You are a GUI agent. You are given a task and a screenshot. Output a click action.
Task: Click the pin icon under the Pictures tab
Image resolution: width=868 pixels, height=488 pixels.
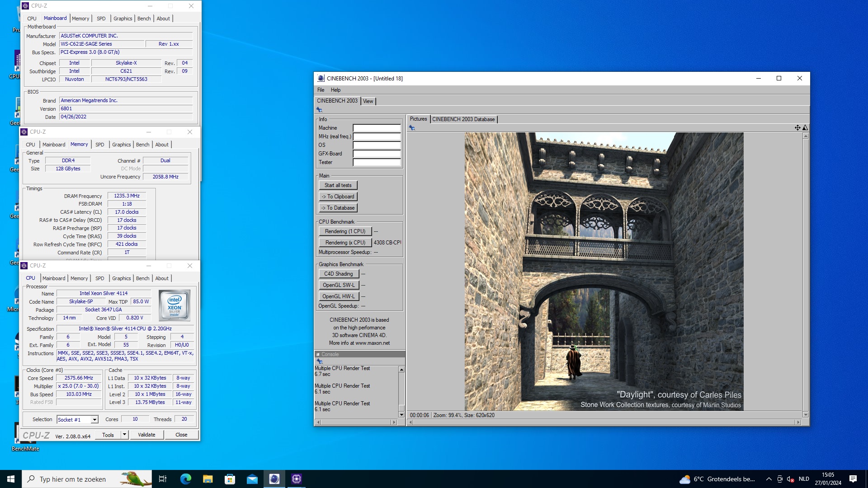click(x=412, y=128)
